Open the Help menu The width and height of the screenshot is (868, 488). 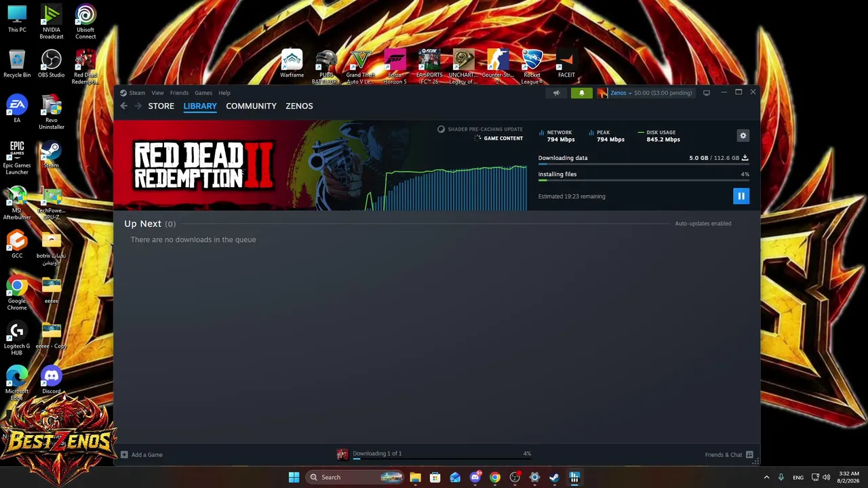(x=224, y=93)
